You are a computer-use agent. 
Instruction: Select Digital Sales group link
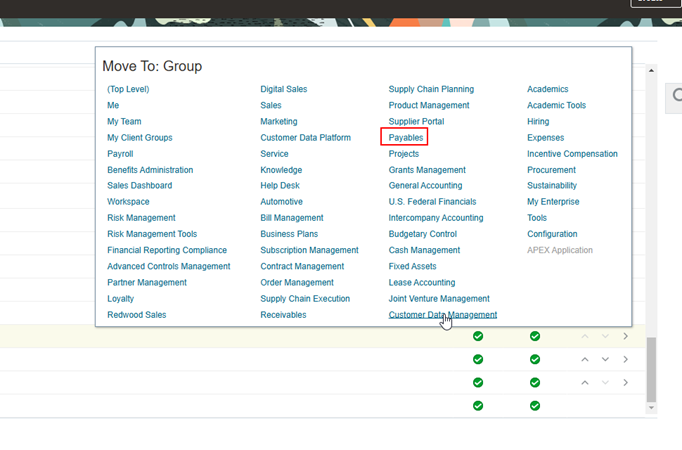(284, 89)
